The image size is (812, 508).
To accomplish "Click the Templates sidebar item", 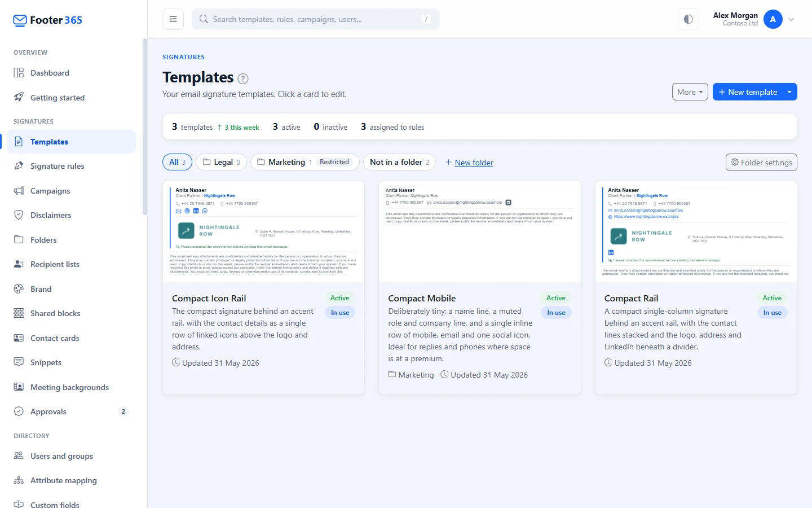I will click(70, 142).
